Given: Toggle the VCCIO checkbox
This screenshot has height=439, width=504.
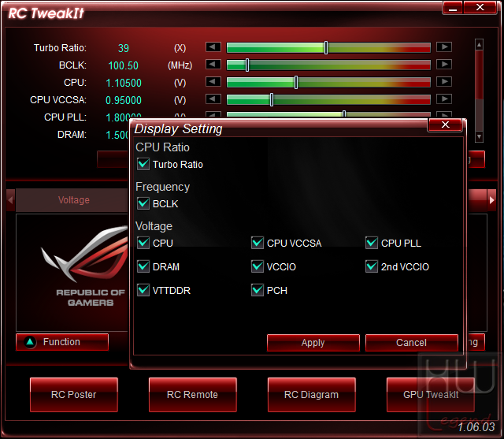Looking at the screenshot, I should tap(258, 266).
